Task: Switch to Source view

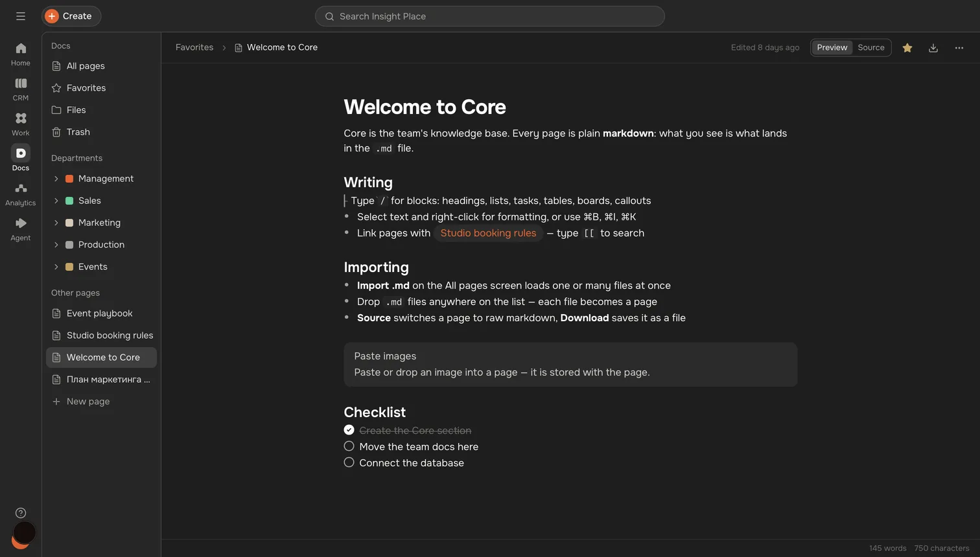Action: tap(871, 48)
